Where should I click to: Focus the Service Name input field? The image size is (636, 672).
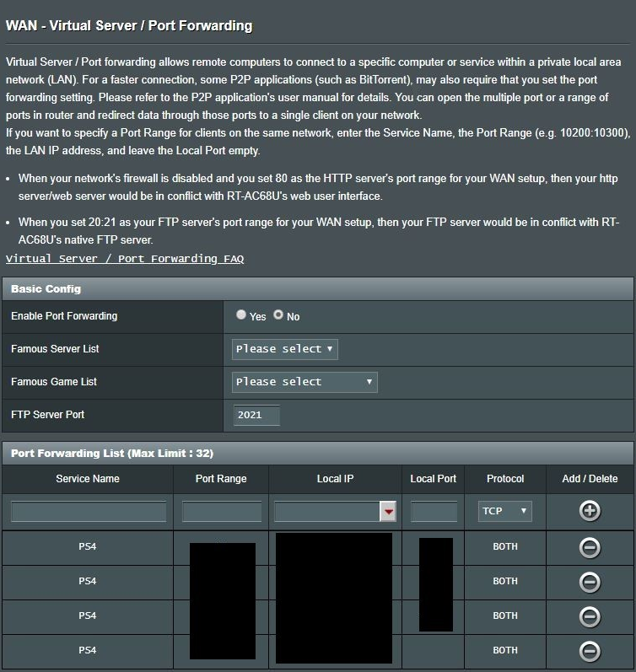click(89, 512)
